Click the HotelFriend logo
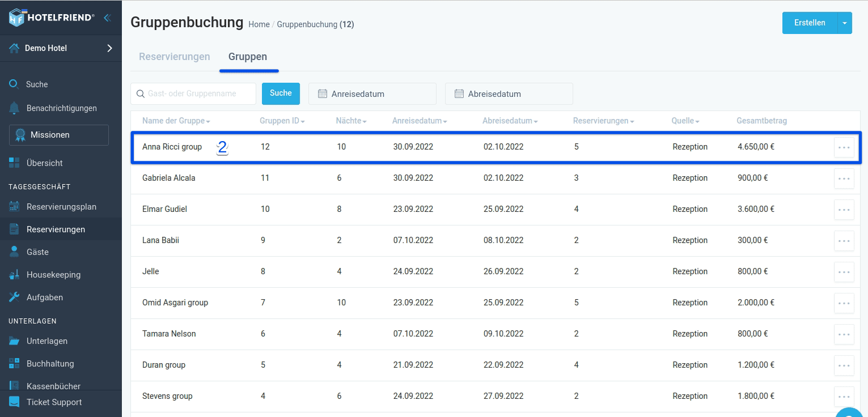 [51, 18]
